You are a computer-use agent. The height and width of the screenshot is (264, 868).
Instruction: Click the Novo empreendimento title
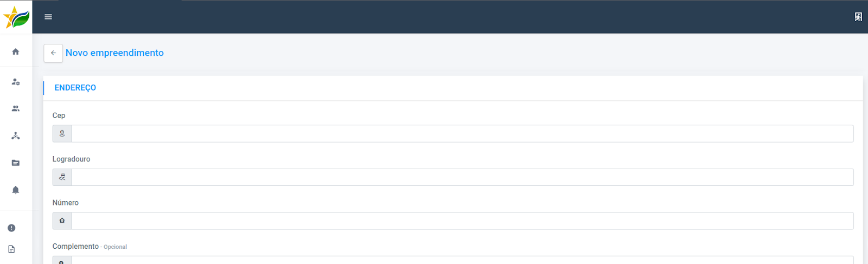tap(114, 53)
